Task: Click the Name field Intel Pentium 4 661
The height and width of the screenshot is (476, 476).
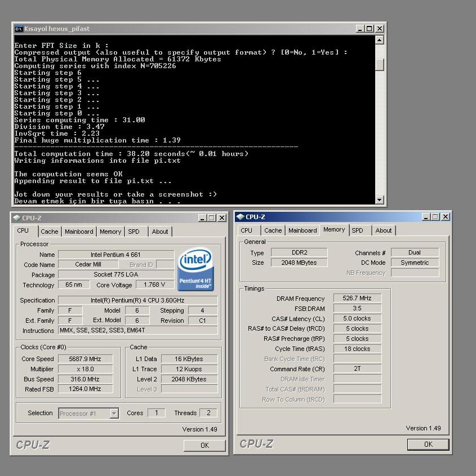Action: (x=116, y=255)
